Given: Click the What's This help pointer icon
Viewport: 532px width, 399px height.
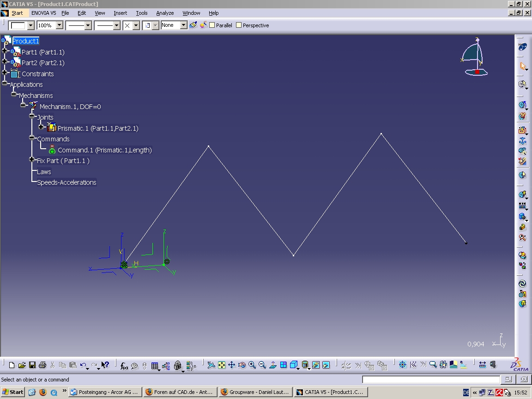Looking at the screenshot, I should [x=105, y=365].
